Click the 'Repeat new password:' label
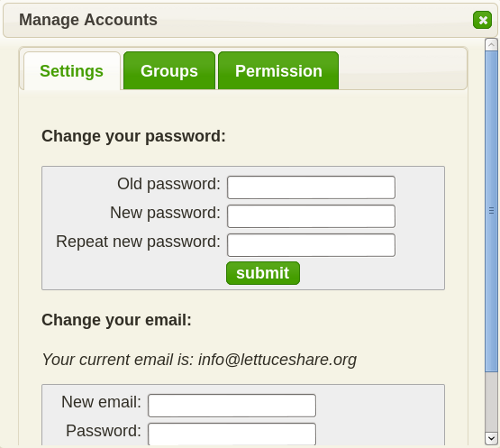 coord(138,242)
